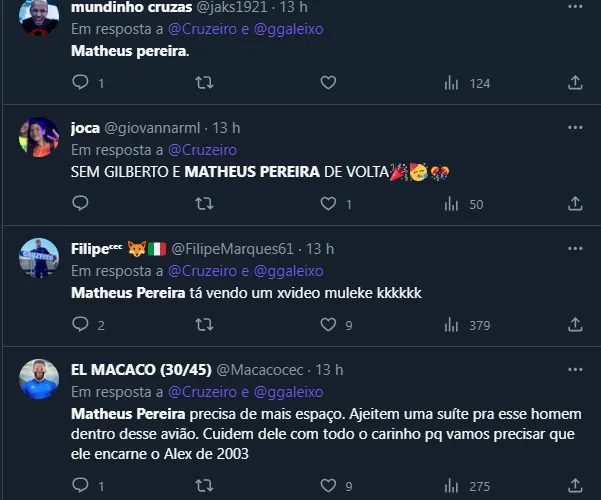Open EL MACACO's profile picture

(x=39, y=377)
